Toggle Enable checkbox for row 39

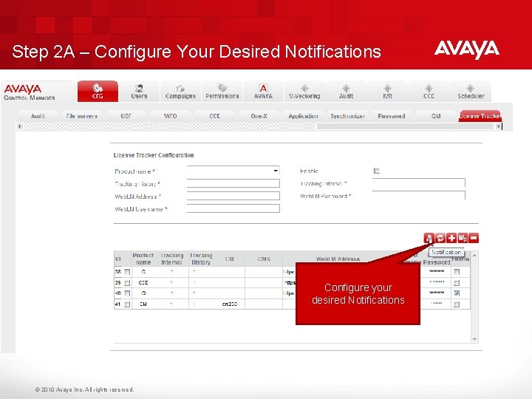[457, 282]
